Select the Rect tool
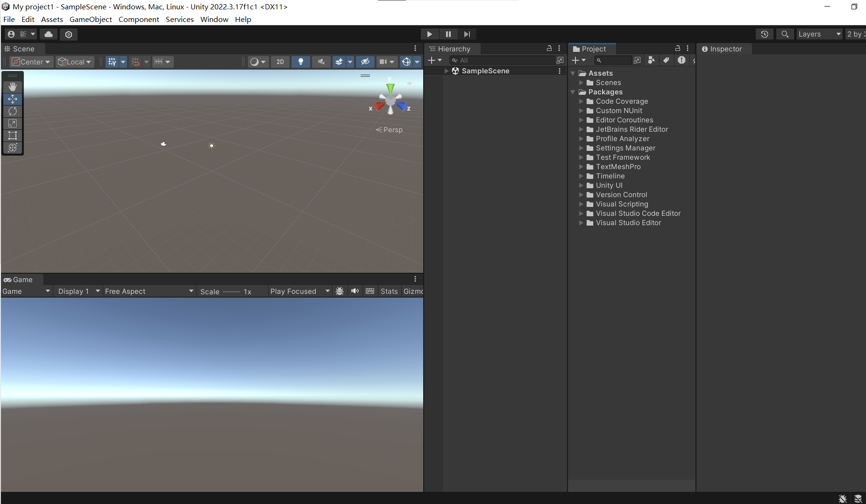The image size is (866, 504). point(13,135)
